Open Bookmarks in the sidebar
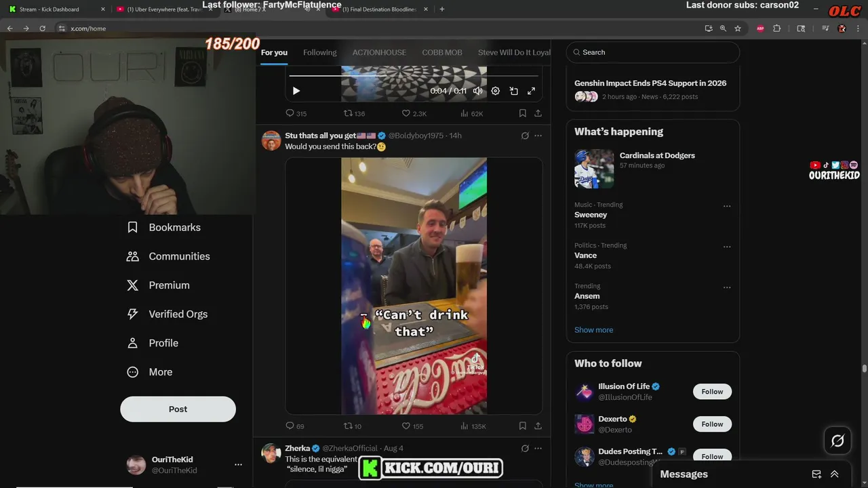The image size is (868, 488). (164, 228)
